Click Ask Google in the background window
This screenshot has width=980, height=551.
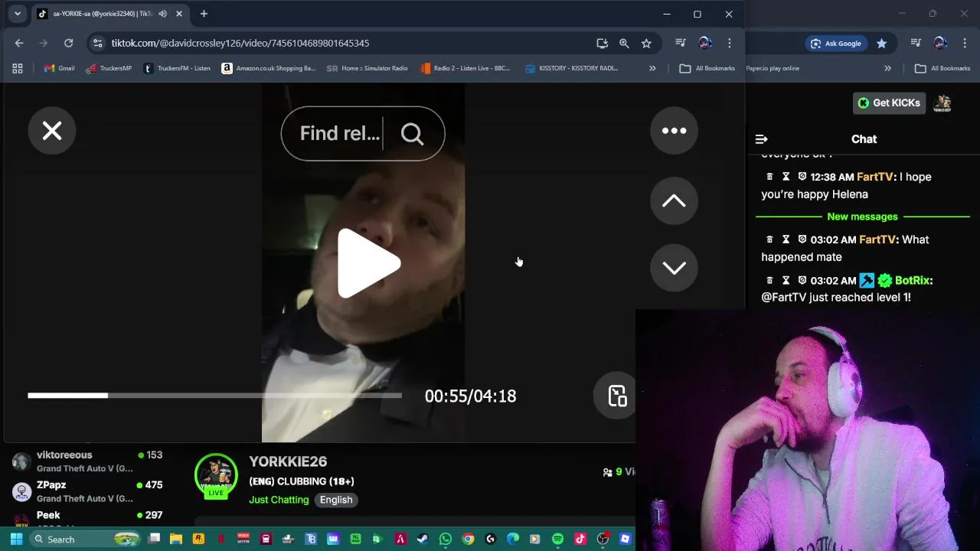(x=836, y=44)
